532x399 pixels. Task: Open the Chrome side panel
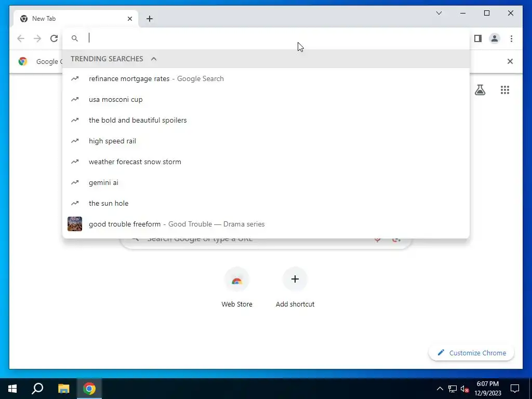tap(478, 38)
